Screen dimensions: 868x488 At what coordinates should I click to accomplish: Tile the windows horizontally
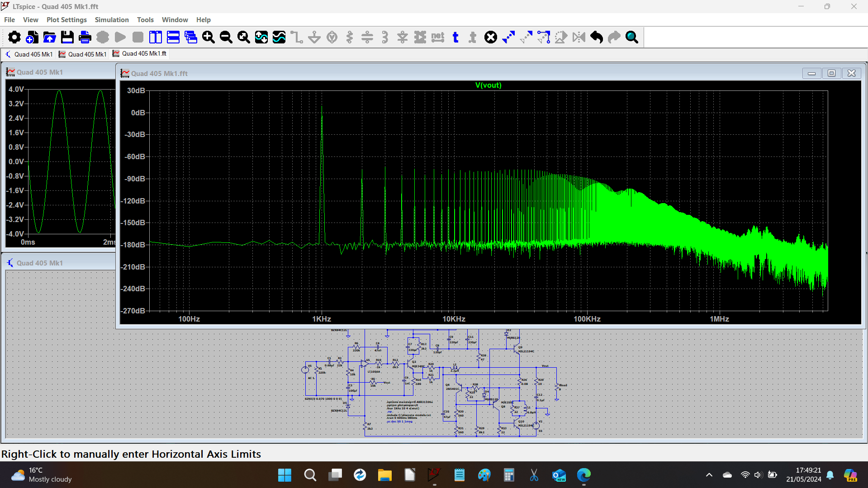pos(173,37)
